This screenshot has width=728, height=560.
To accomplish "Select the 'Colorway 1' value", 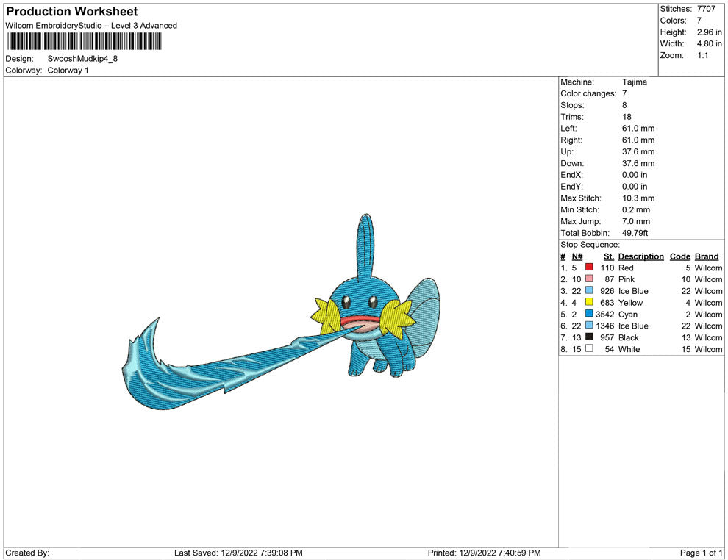I will point(68,71).
